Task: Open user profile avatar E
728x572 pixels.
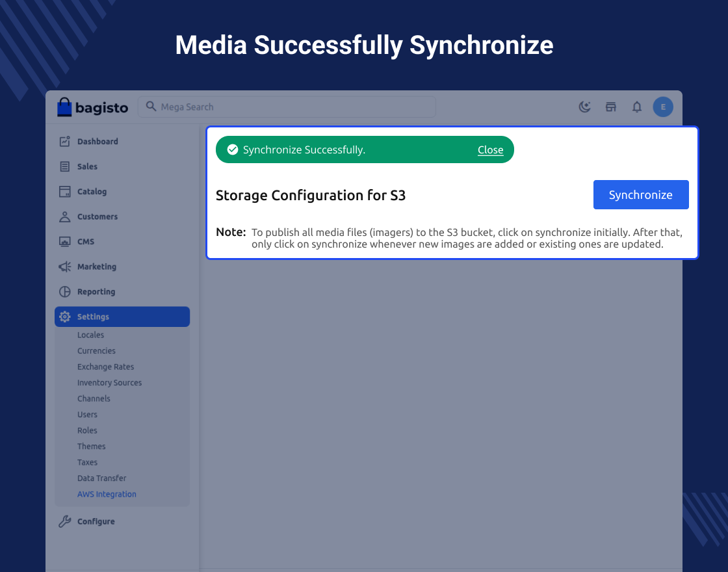Action: (663, 107)
